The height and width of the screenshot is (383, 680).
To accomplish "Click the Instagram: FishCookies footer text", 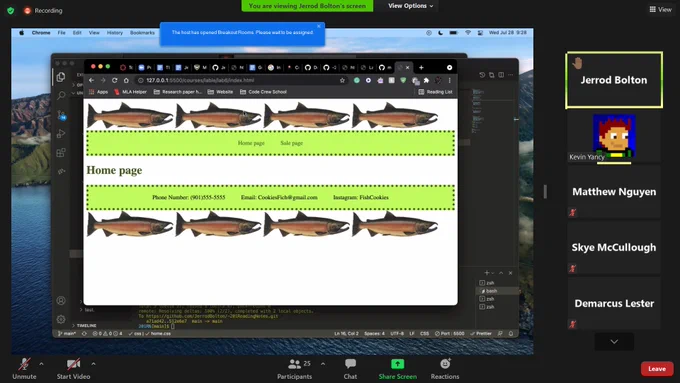I will coord(361,197).
